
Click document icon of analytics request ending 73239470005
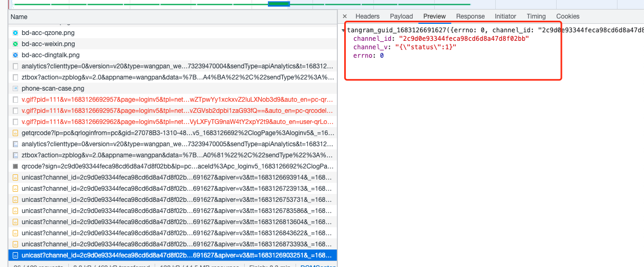coord(15,144)
